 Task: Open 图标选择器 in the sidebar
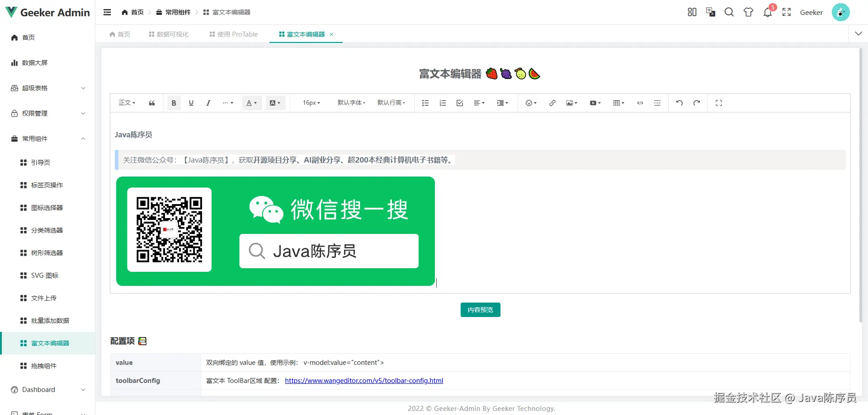47,208
